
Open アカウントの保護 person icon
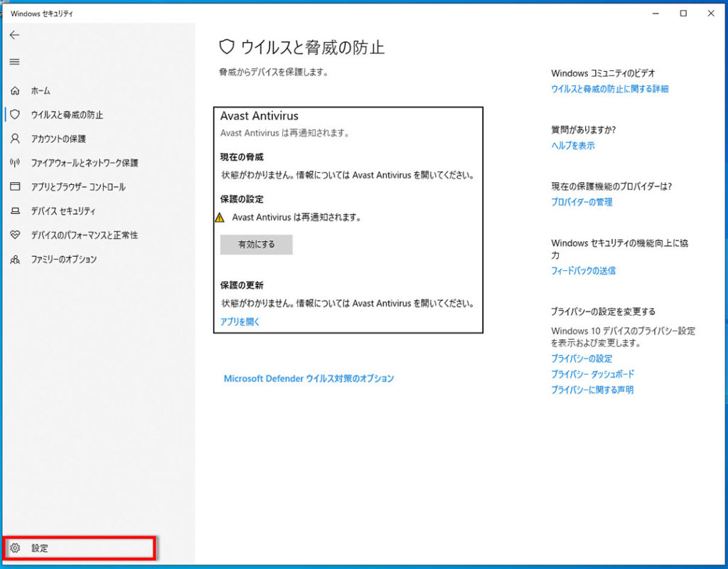point(15,139)
